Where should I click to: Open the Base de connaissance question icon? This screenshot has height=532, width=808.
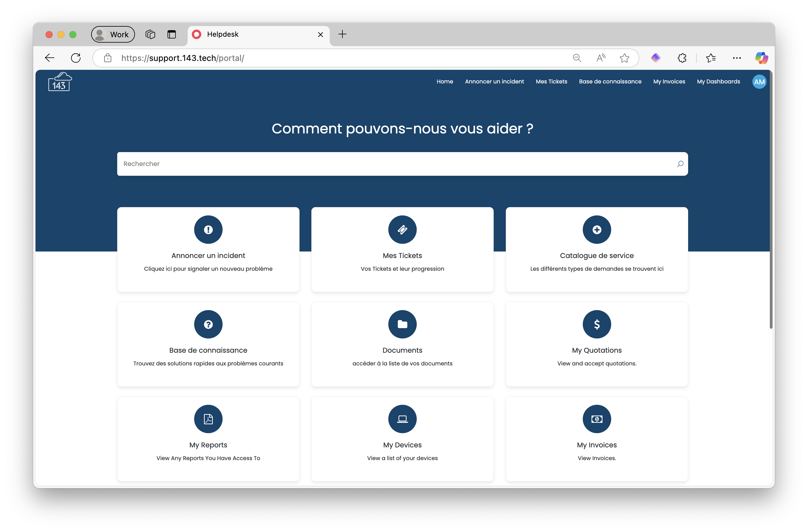click(x=208, y=324)
